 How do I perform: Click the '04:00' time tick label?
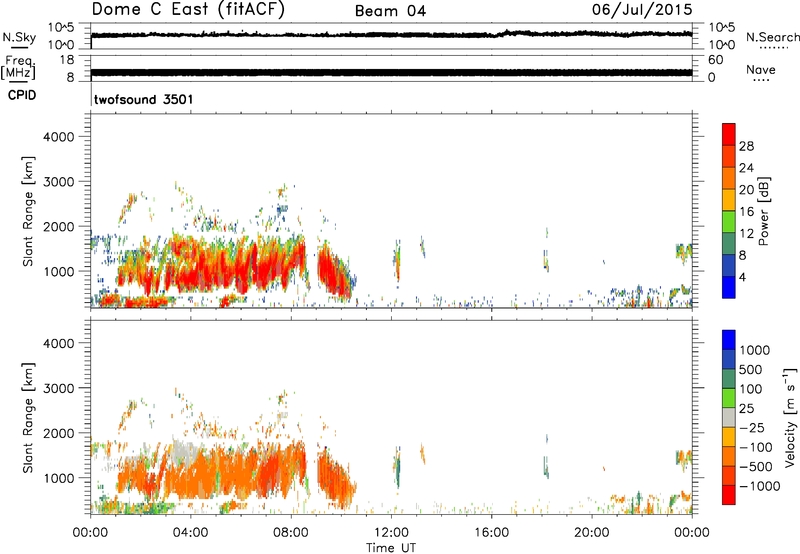[190, 533]
